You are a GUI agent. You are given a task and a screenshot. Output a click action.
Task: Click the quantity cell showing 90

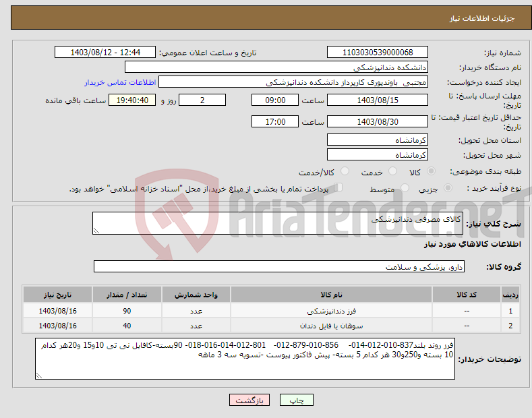pos(127,311)
